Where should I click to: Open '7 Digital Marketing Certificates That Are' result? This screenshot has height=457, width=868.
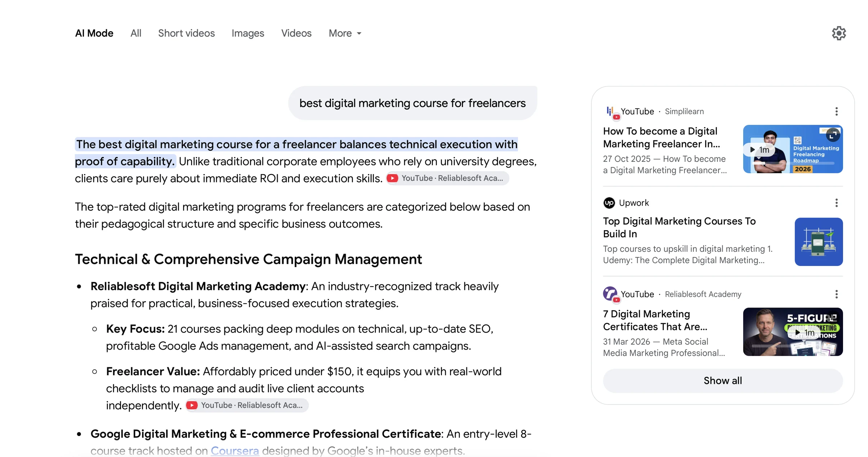pos(655,320)
